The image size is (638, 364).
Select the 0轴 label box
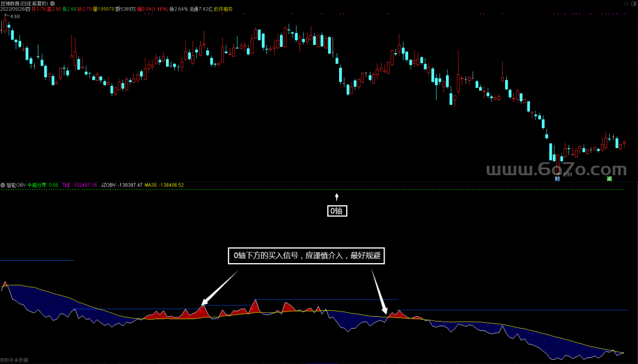pyautogui.click(x=337, y=211)
